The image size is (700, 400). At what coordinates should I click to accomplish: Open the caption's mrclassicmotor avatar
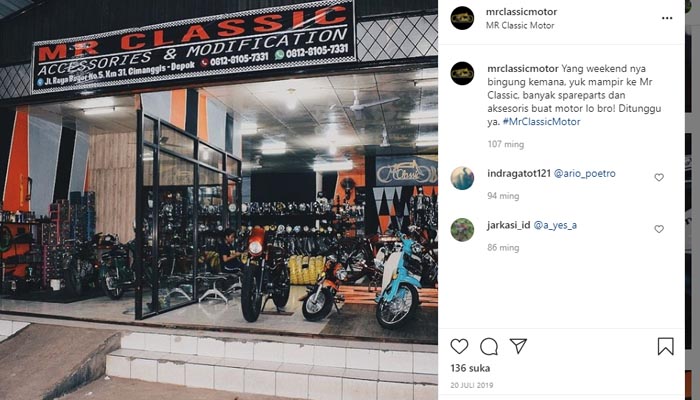coord(462,74)
